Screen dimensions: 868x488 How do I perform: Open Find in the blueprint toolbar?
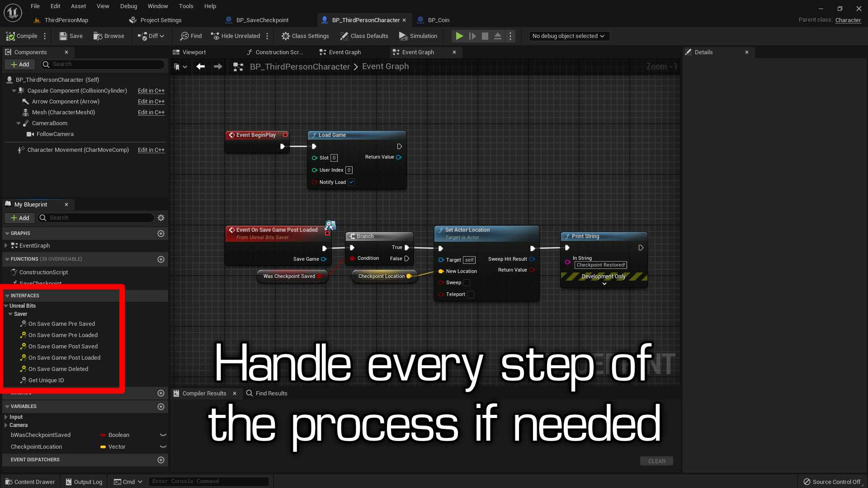click(x=190, y=36)
